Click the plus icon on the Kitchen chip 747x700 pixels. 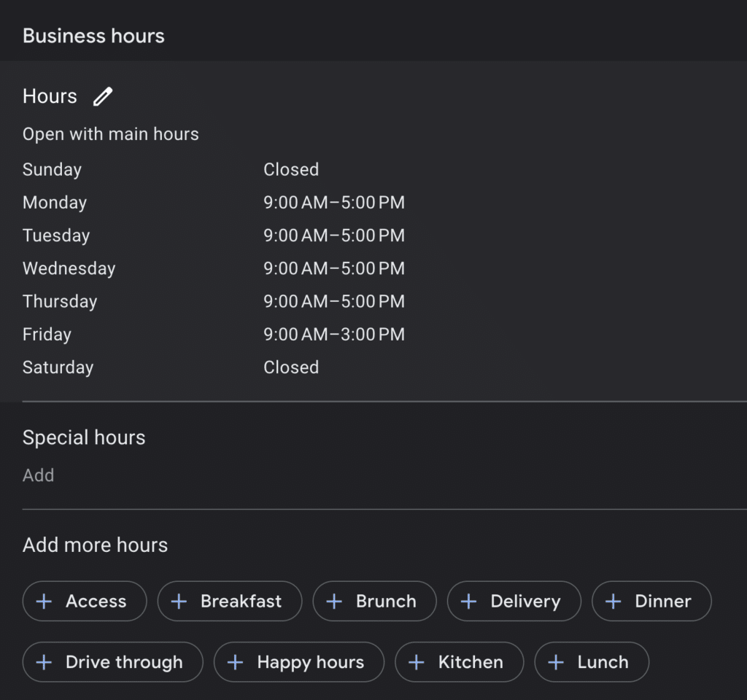(x=416, y=662)
